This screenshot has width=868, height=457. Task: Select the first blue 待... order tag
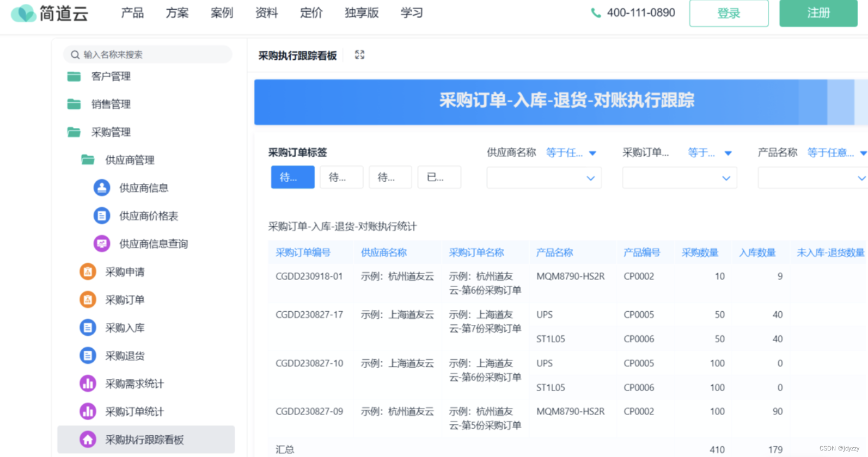point(292,177)
